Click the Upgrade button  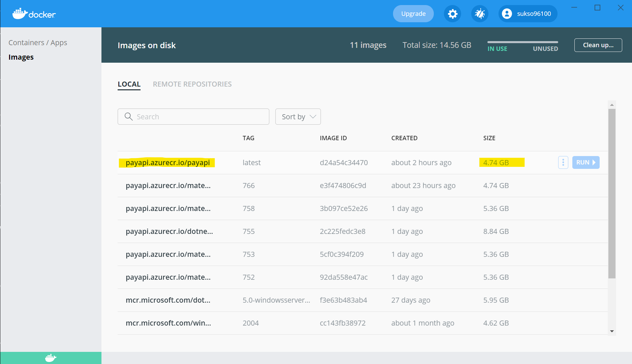click(413, 14)
